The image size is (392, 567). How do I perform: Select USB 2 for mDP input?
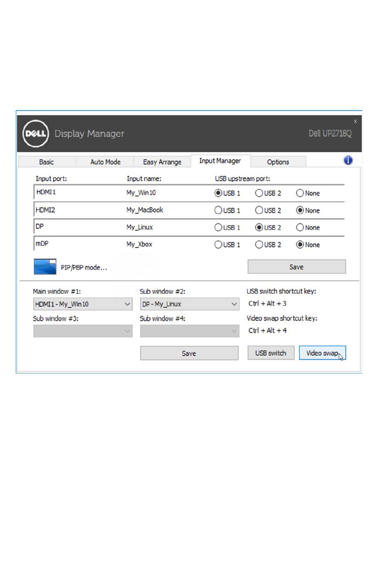(x=259, y=245)
